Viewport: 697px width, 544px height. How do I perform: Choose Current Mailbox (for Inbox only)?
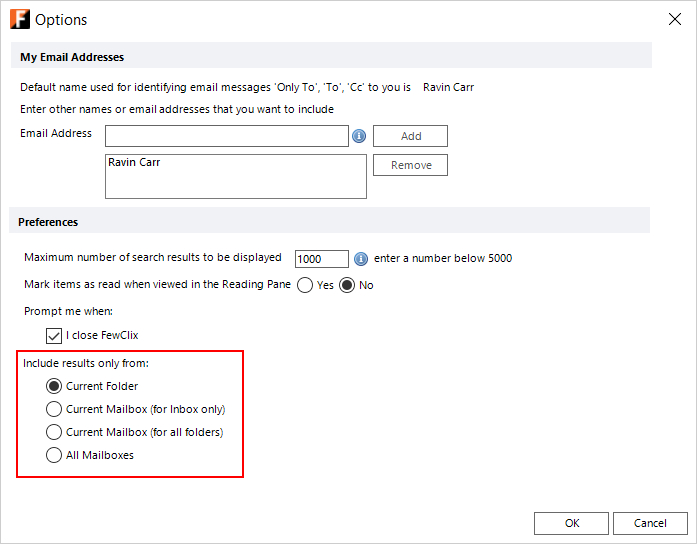point(54,409)
